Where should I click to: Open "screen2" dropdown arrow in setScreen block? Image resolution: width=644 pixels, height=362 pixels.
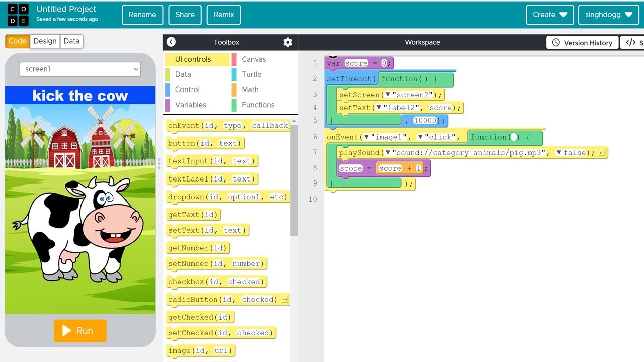pos(388,95)
